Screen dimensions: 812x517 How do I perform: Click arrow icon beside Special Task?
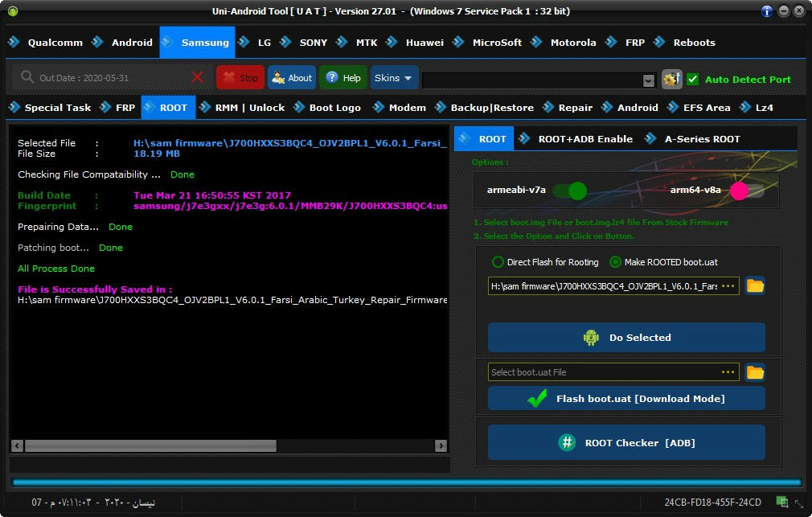[14, 107]
